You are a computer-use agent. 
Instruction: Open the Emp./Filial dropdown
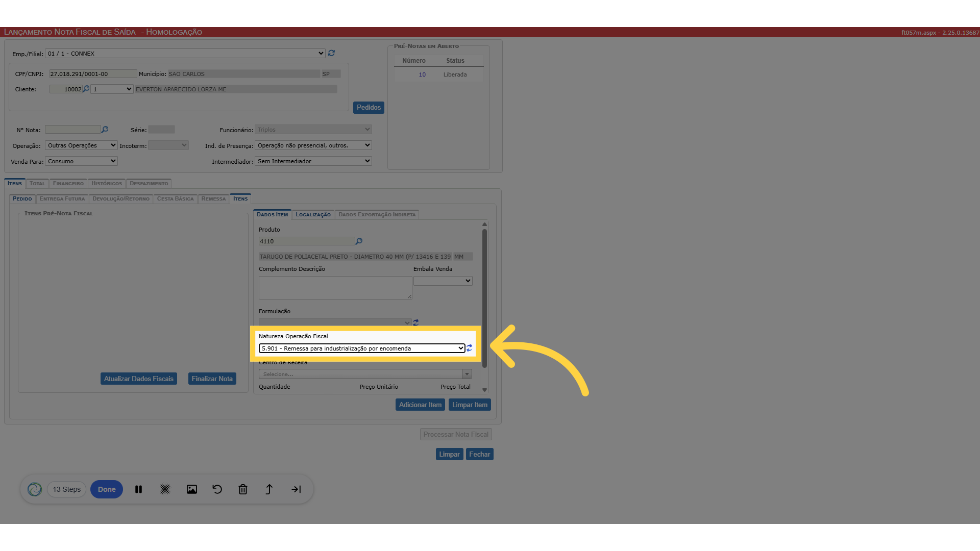tap(185, 54)
